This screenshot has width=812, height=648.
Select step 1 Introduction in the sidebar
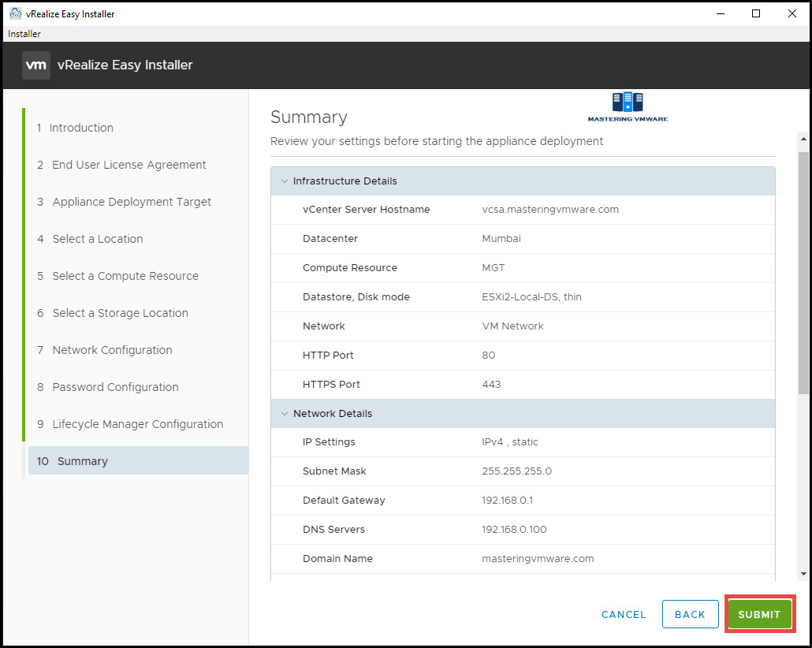[x=81, y=127]
